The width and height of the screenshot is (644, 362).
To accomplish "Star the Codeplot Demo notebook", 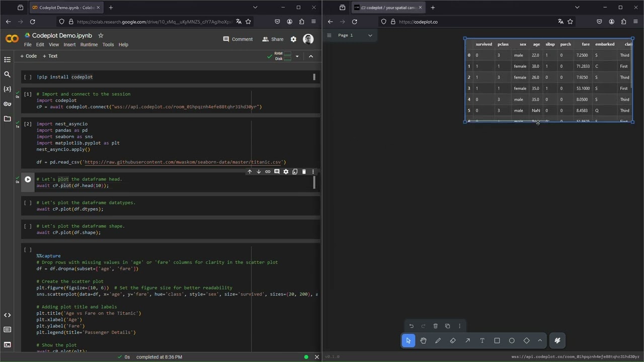I will tap(101, 36).
